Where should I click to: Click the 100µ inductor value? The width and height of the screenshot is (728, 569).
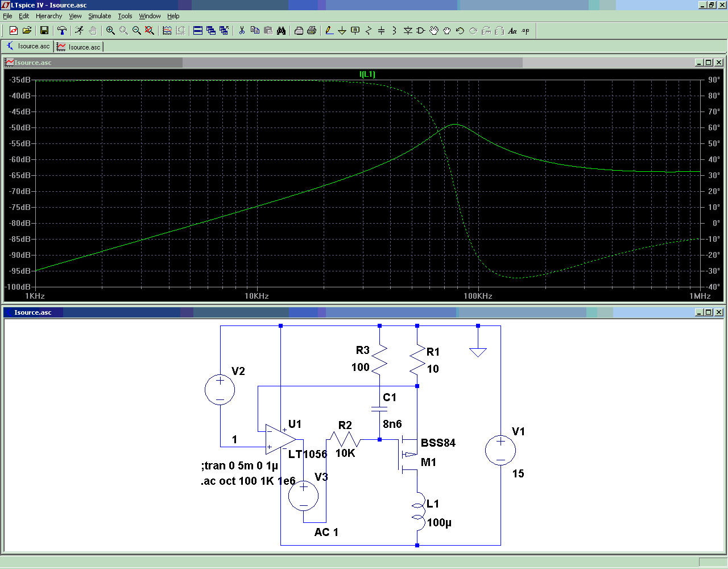tap(439, 522)
